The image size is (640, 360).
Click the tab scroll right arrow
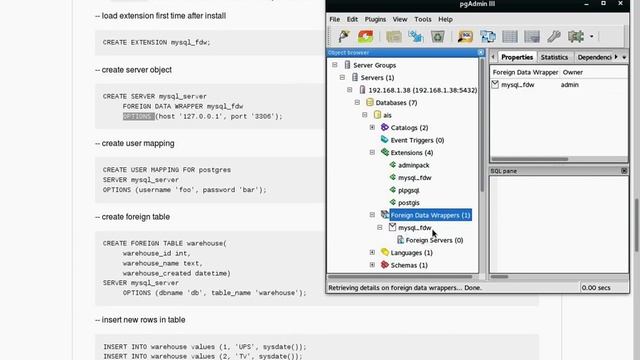616,57
